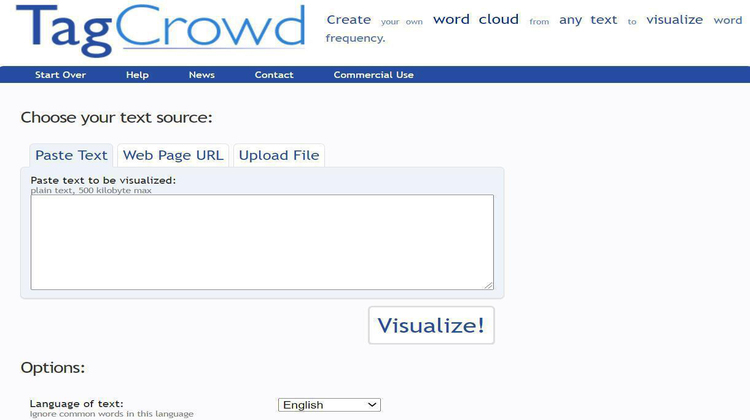The height and width of the screenshot is (420, 750).
Task: Click the text area resize handle
Action: 488,285
